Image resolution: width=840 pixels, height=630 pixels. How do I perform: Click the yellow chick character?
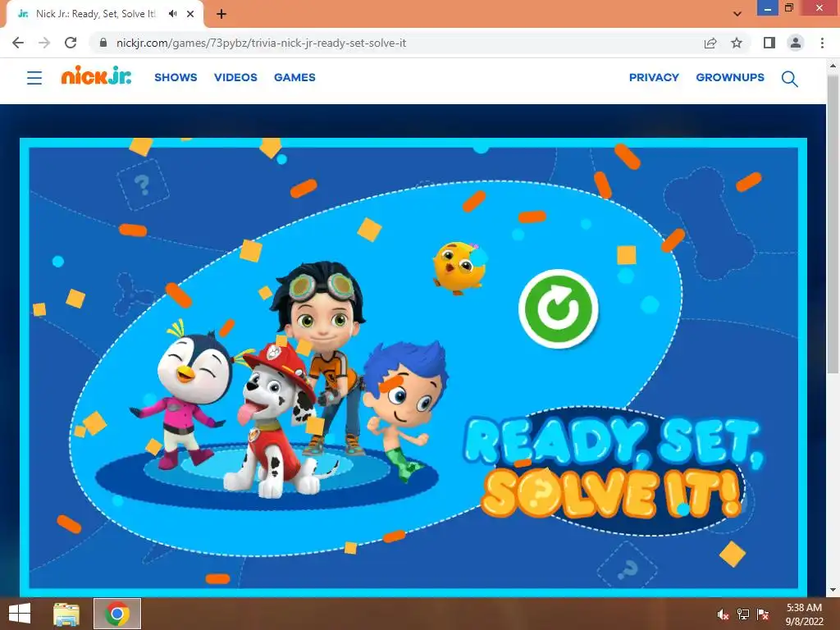[459, 268]
